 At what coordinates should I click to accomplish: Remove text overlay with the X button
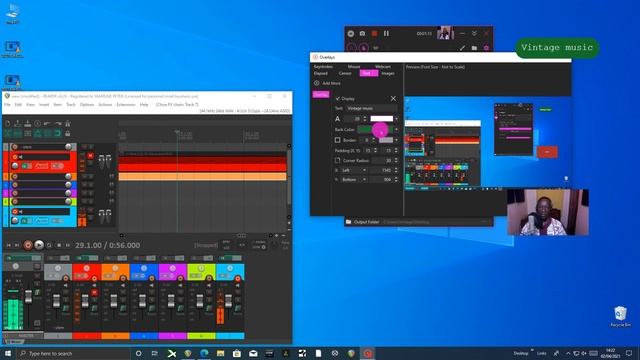coord(393,98)
